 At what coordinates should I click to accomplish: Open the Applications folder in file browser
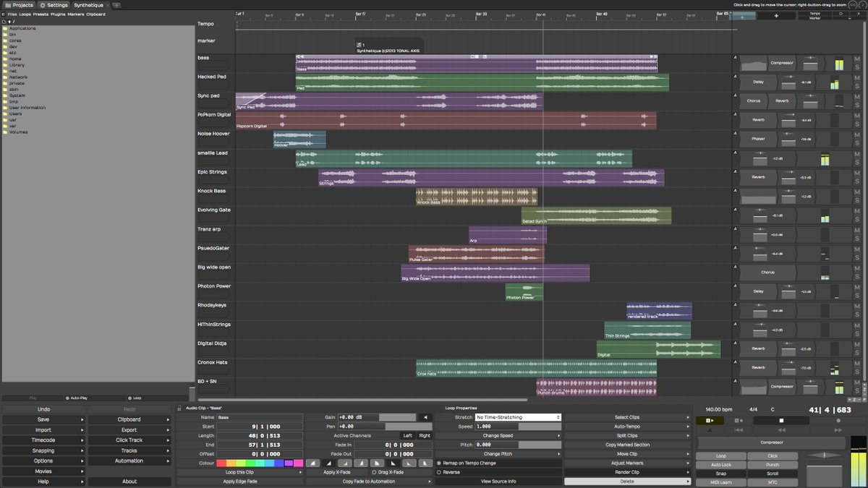[x=22, y=28]
